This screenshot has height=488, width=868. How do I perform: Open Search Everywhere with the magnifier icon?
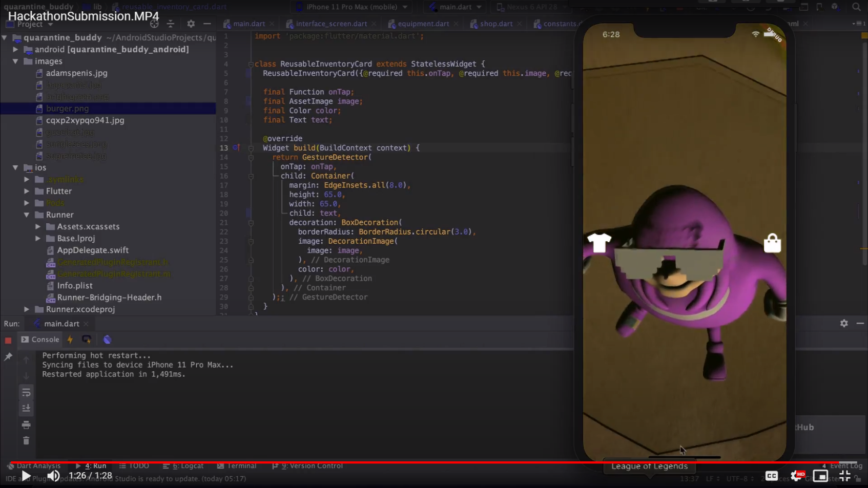point(856,7)
